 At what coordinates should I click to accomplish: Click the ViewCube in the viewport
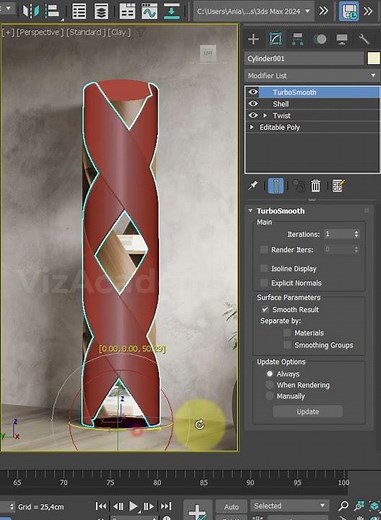click(208, 53)
